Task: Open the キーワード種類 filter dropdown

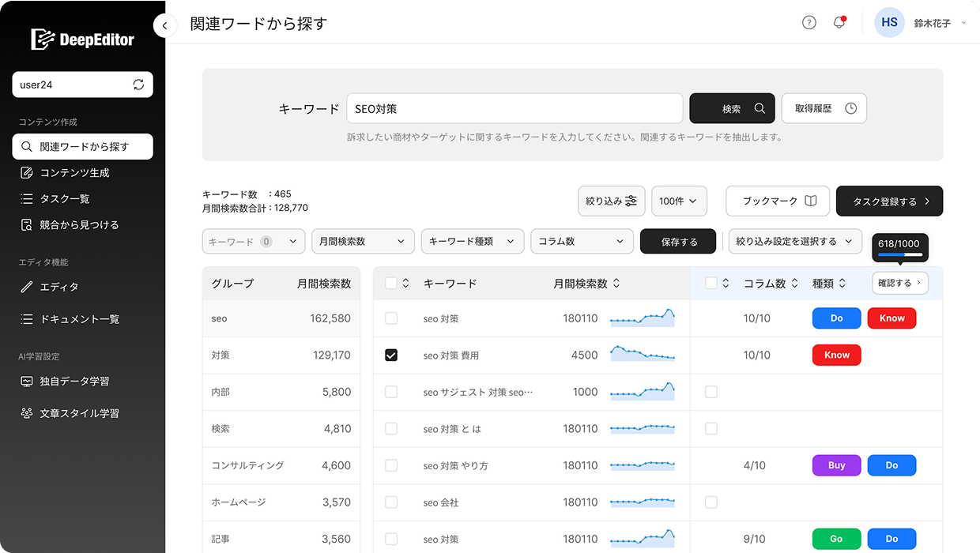Action: pos(472,241)
